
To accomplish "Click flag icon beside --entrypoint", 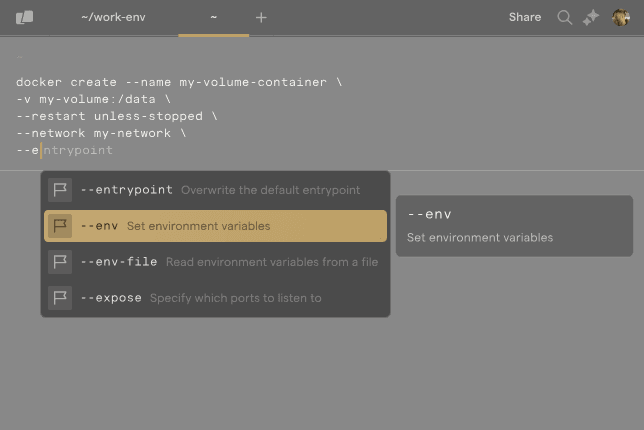I will point(60,190).
